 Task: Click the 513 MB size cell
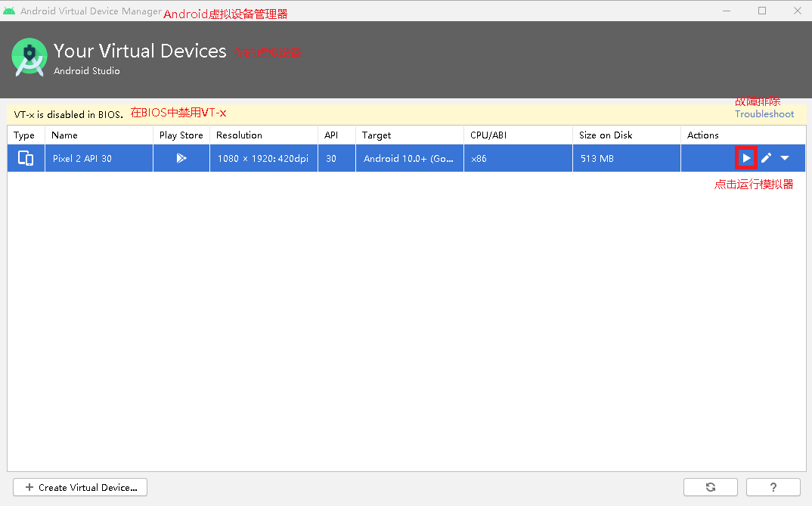[627, 159]
